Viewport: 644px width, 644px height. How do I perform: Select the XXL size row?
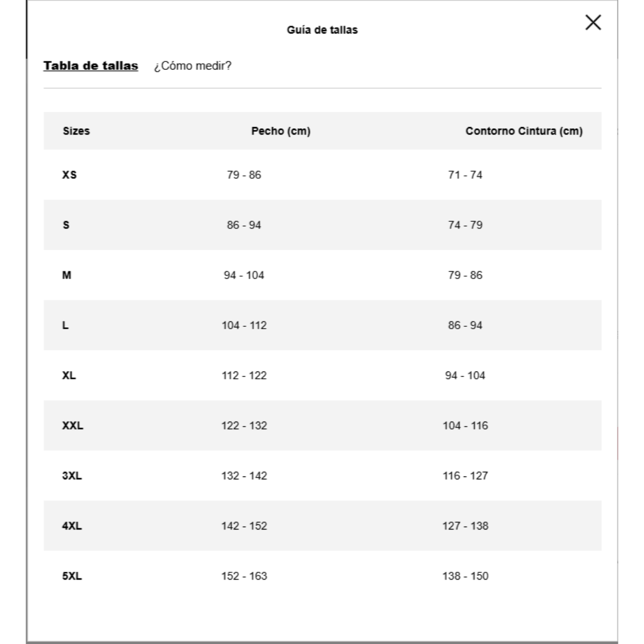point(72,426)
